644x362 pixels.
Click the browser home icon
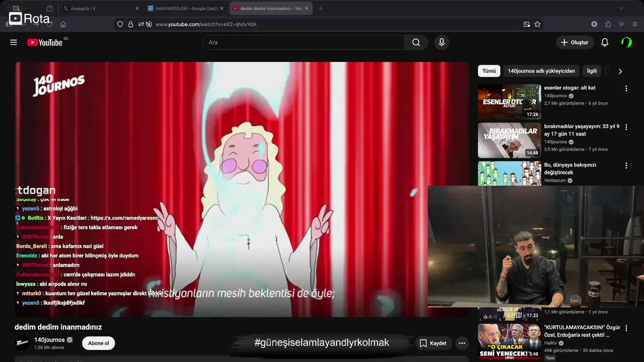coord(63,24)
